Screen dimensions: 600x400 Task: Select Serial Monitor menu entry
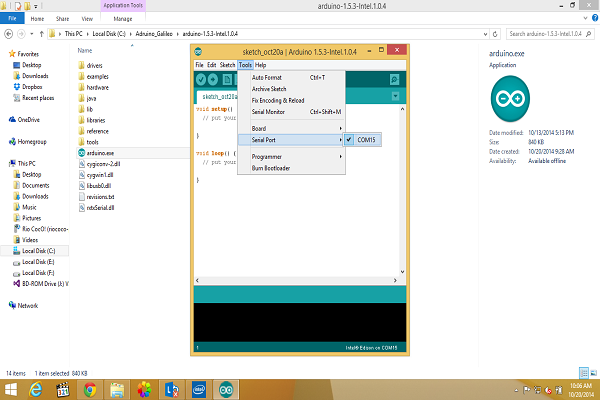[x=292, y=112]
